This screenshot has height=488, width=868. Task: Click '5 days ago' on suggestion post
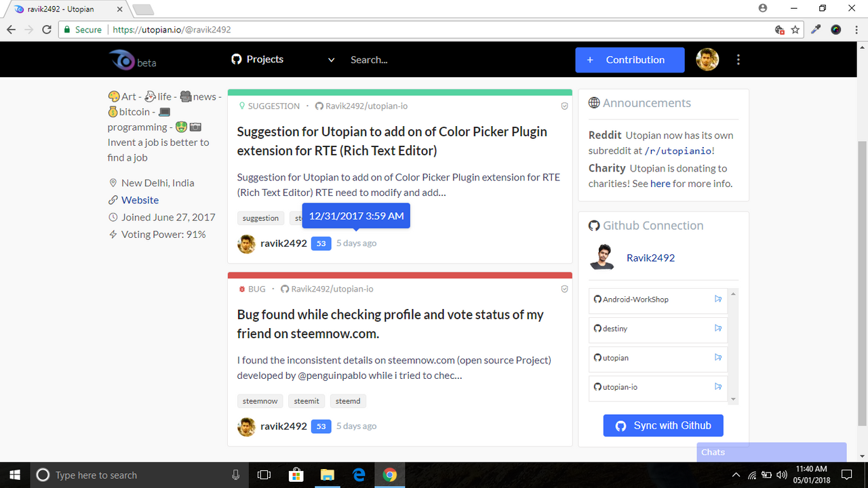click(356, 243)
